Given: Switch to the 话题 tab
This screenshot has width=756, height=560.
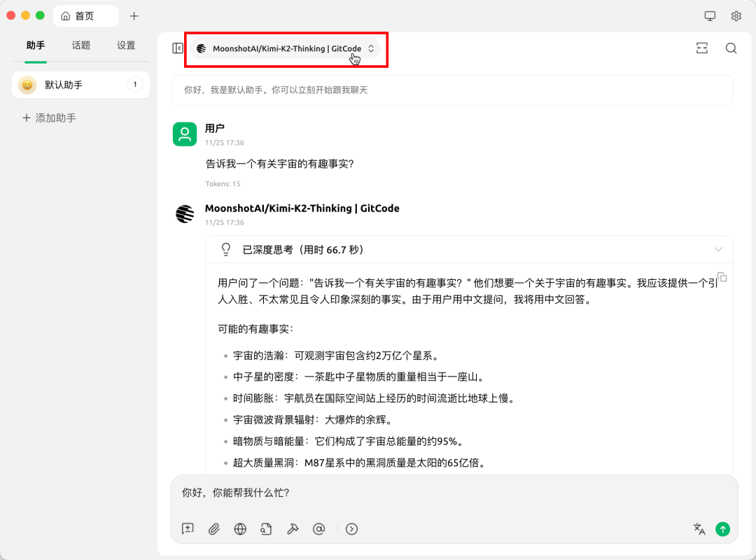Looking at the screenshot, I should (81, 45).
